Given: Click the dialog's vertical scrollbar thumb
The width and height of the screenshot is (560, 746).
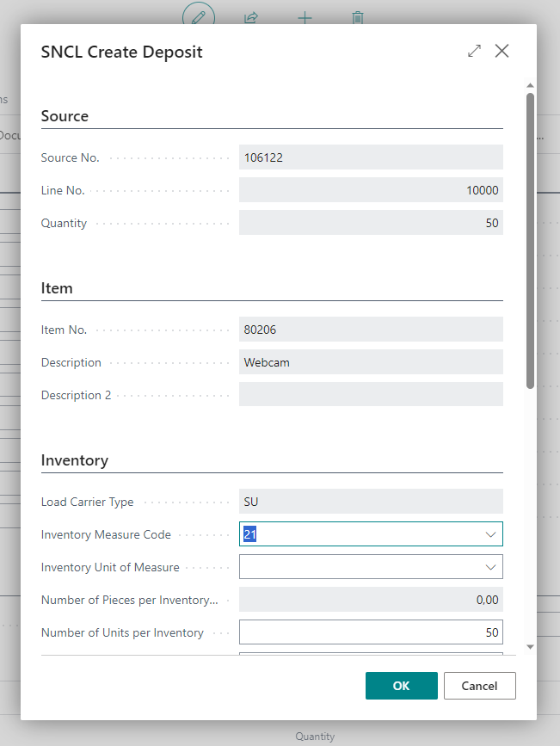Looking at the screenshot, I should click(530, 241).
